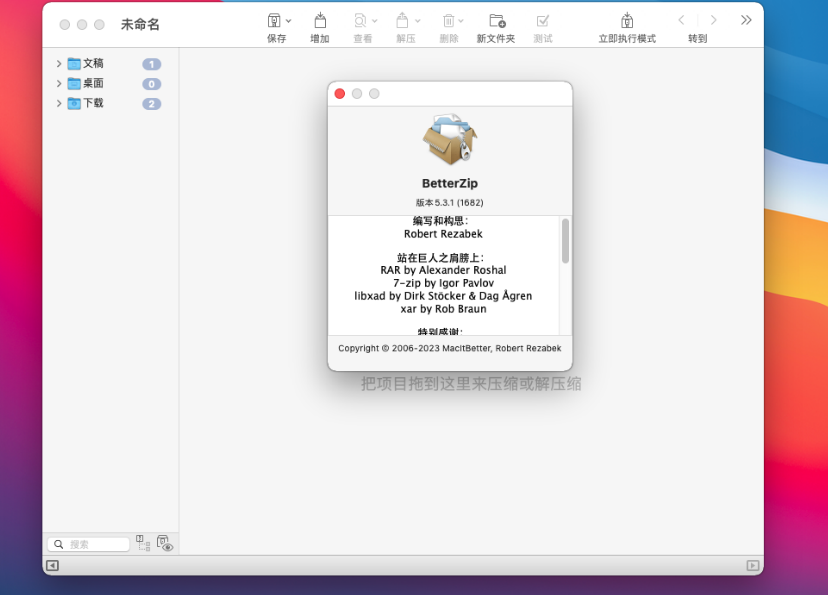Click the badge count 2 beside 下载
The width and height of the screenshot is (828, 595).
pyautogui.click(x=152, y=104)
